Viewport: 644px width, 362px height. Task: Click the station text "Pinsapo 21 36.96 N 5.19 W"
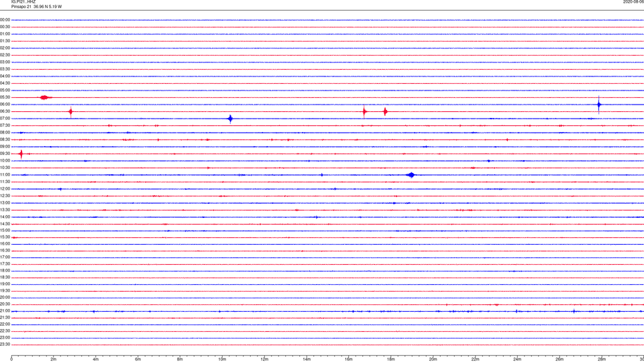(36, 7)
